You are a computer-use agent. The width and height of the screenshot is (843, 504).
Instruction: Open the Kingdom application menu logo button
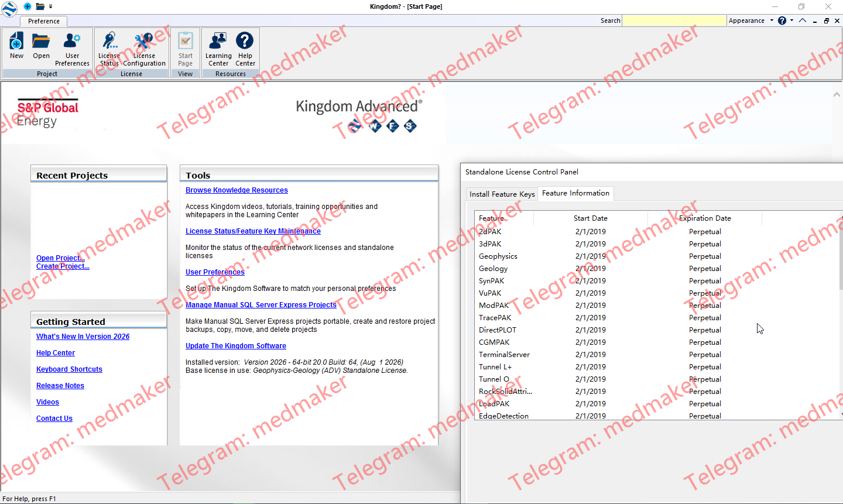point(9,9)
